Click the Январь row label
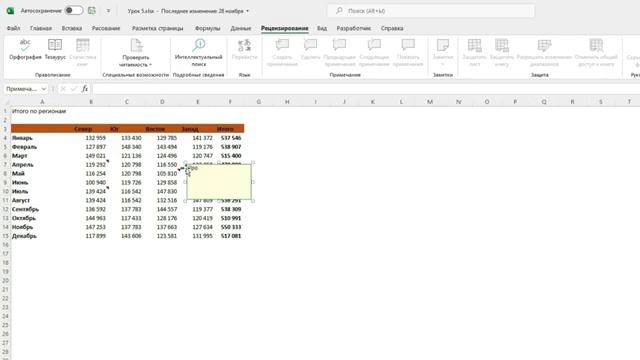This screenshot has width=640, height=360. (22, 138)
